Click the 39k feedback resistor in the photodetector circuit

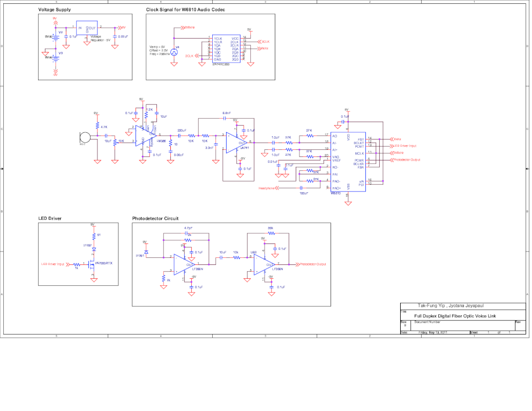pyautogui.click(x=271, y=233)
